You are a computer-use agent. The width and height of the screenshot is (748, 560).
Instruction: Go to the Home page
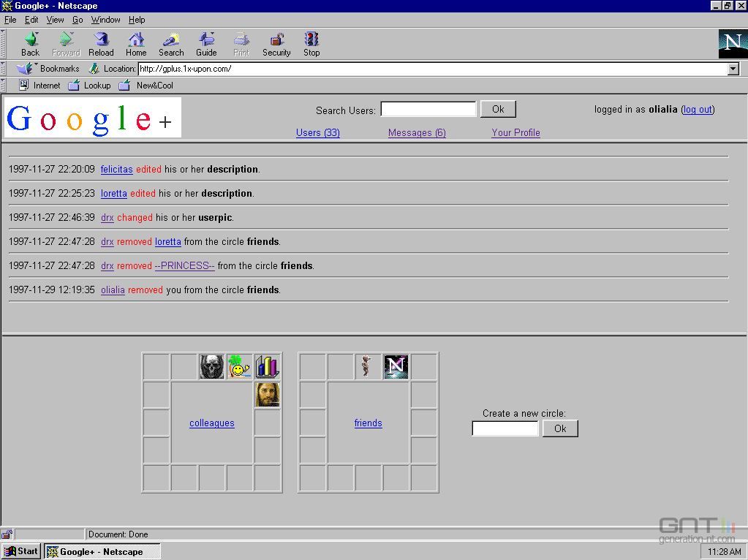coord(136,44)
